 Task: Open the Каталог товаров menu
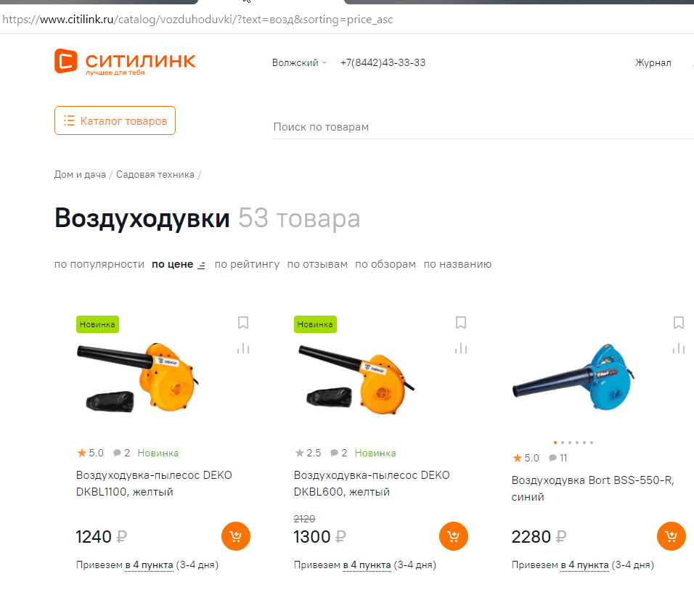pyautogui.click(x=115, y=120)
